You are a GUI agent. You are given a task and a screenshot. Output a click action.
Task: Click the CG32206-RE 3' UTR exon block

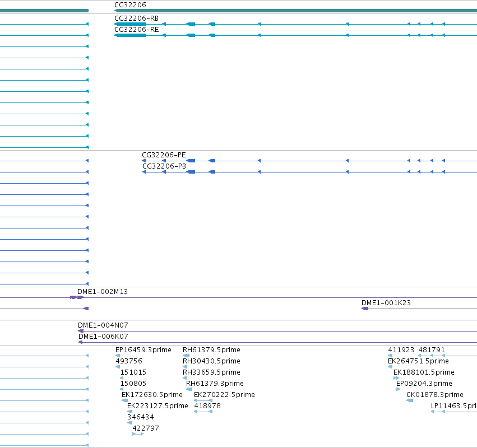point(131,35)
